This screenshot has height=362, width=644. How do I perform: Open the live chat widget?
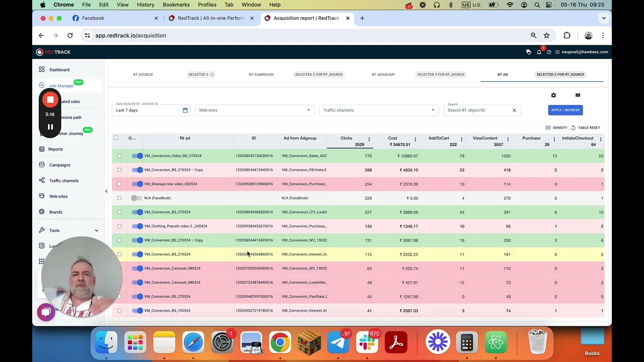click(x=46, y=312)
